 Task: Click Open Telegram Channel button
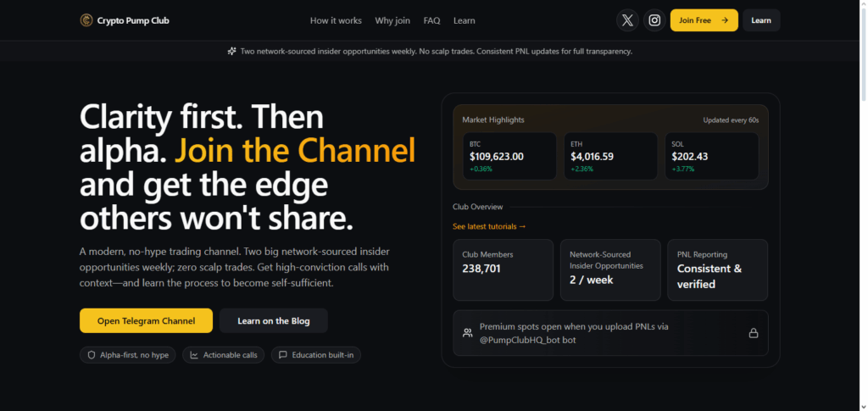pos(146,321)
